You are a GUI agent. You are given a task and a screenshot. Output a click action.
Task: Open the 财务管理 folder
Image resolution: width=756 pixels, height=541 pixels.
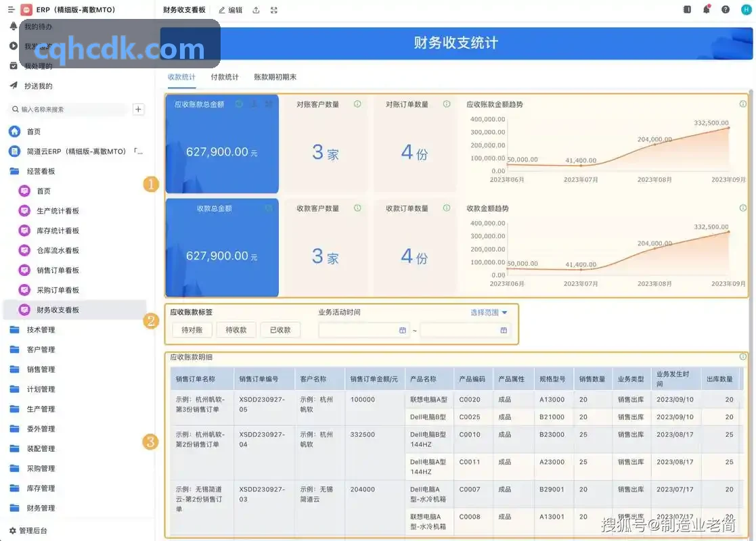tap(41, 508)
